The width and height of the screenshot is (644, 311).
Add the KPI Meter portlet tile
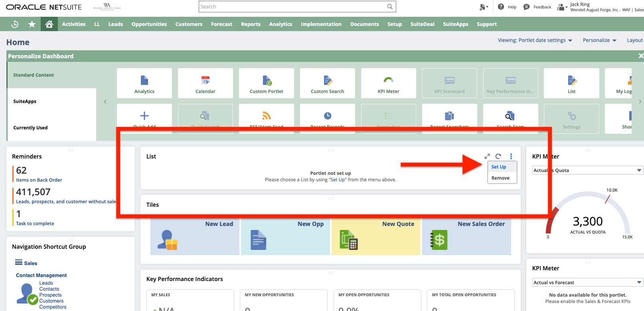click(389, 83)
